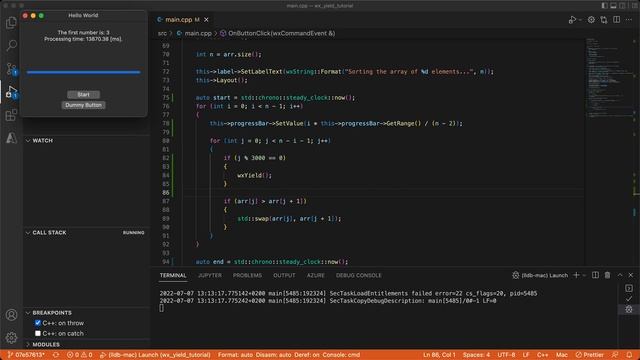Switch to the DEBUG CONSOLE panel tab
The image size is (640, 360).
359,276
